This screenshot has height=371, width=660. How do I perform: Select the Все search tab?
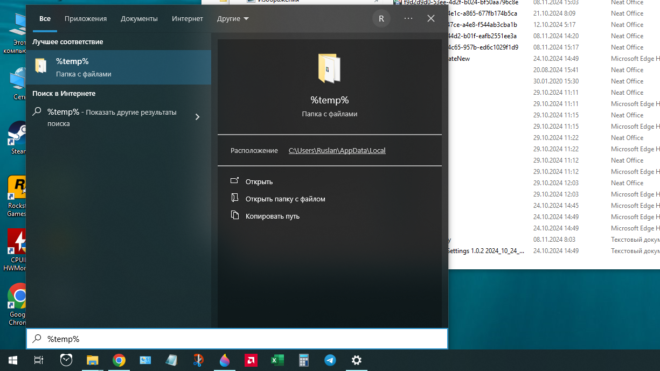point(45,19)
